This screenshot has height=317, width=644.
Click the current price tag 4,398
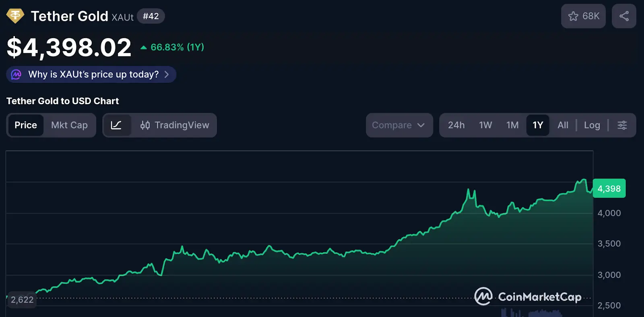[609, 188]
